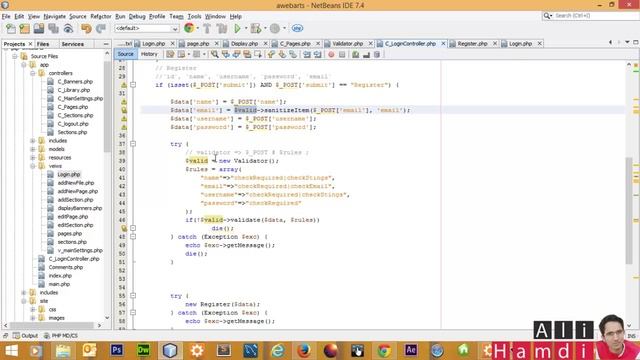The width and height of the screenshot is (640, 360).
Task: Click the Undo arrow icon
Action: [86, 29]
